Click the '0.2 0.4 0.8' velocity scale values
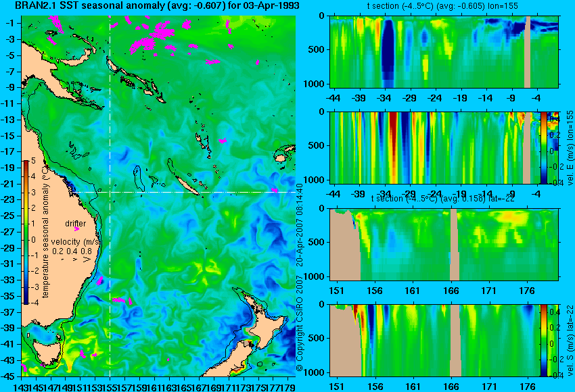The width and height of the screenshot is (575, 392). pos(72,251)
